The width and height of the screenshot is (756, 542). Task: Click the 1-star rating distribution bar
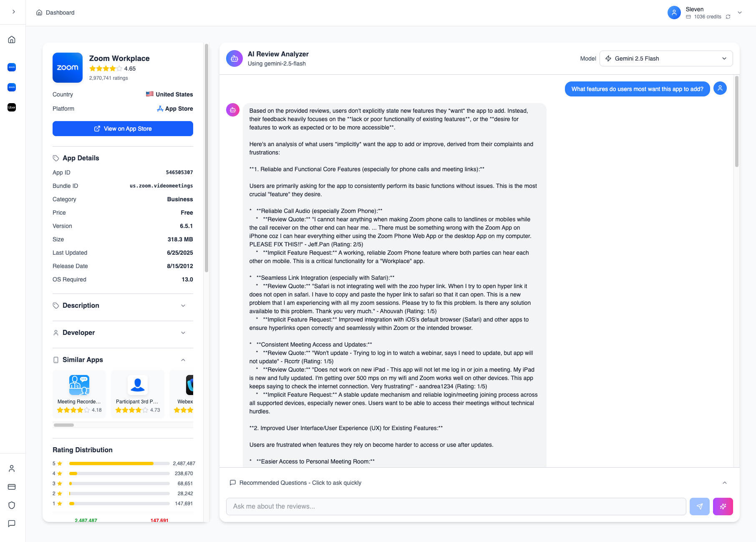[x=119, y=504]
